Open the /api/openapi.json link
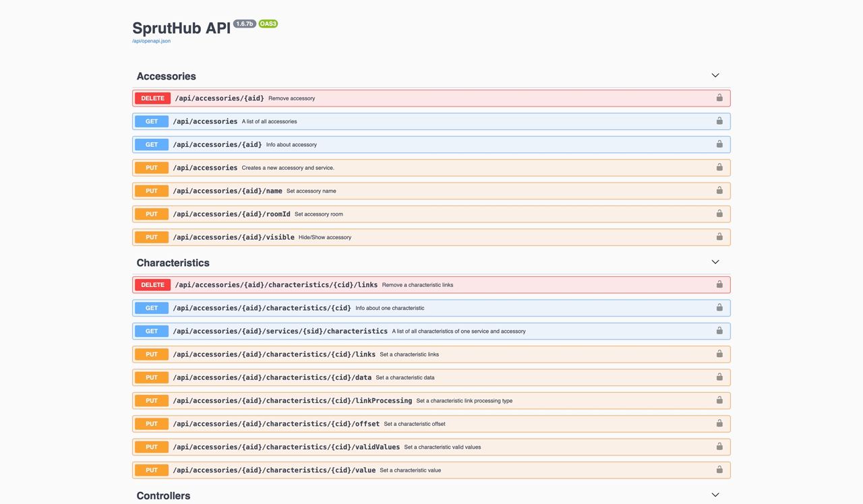This screenshot has height=504, width=863. click(x=151, y=41)
